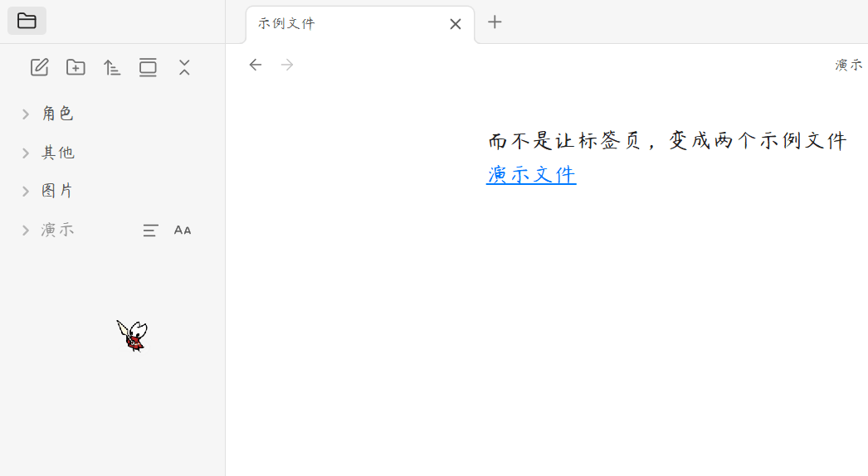Switch to the 示例文件 tab

click(x=360, y=24)
